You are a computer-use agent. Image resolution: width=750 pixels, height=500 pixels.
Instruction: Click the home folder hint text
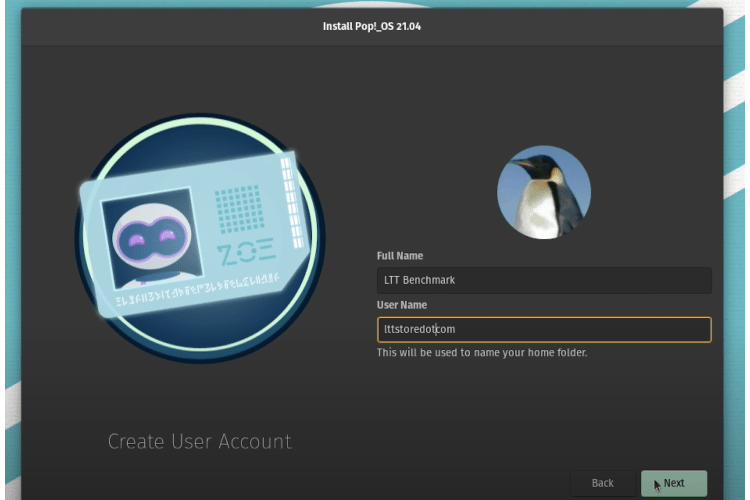[482, 353]
